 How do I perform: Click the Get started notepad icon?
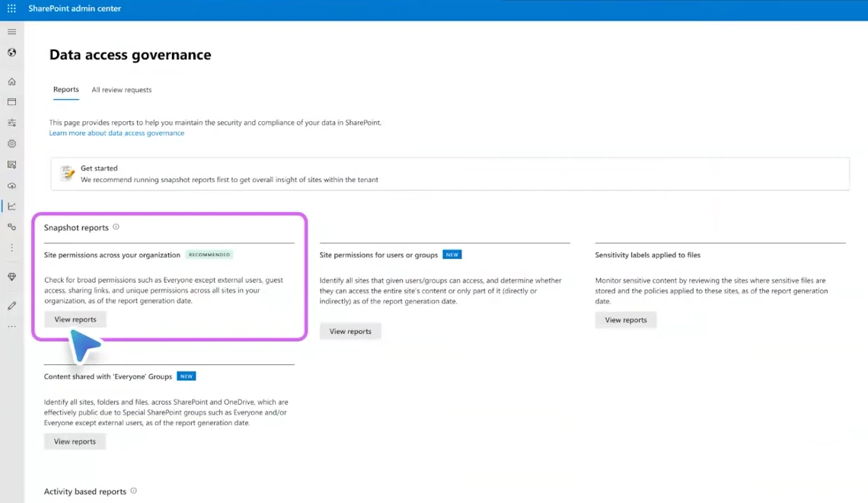pos(68,174)
